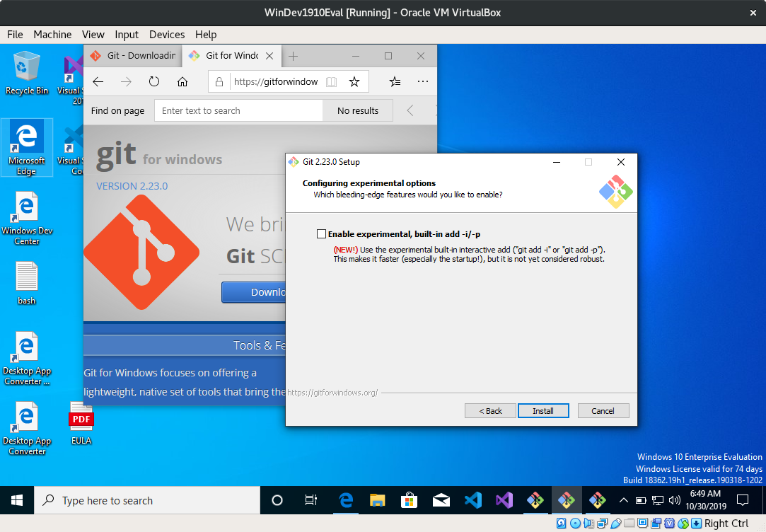Open Visual Studio from the taskbar
766x532 pixels.
[504, 500]
